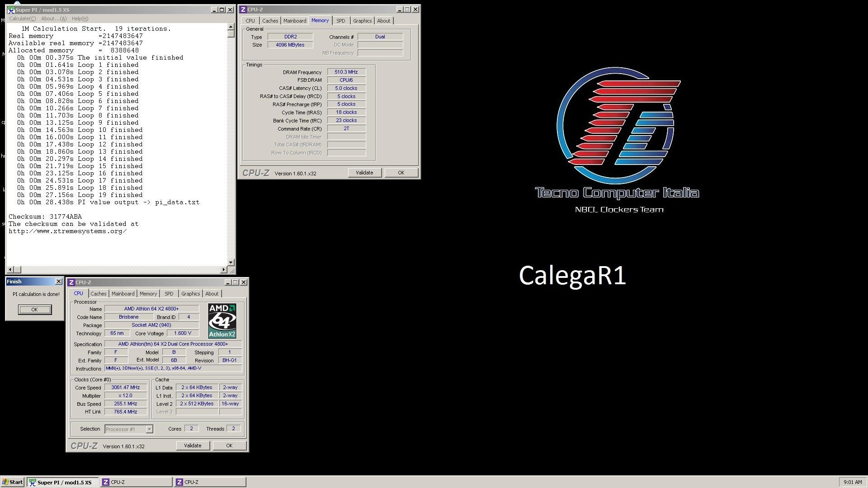This screenshot has height=488, width=868.
Task: Click Bus Speed value 255.1 MHz
Action: 126,404
